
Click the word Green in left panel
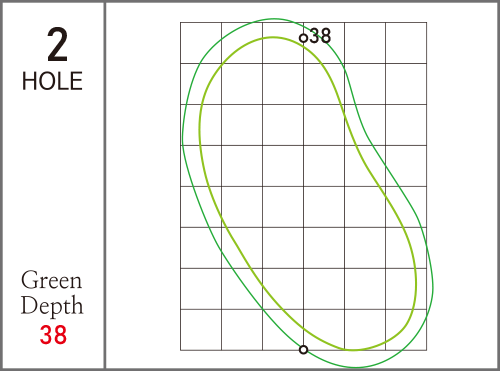pyautogui.click(x=51, y=280)
